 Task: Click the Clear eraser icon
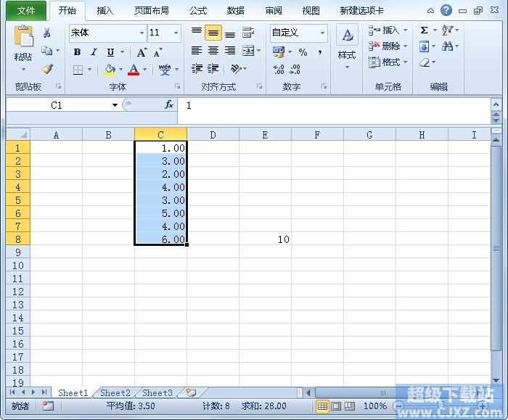pyautogui.click(x=425, y=62)
